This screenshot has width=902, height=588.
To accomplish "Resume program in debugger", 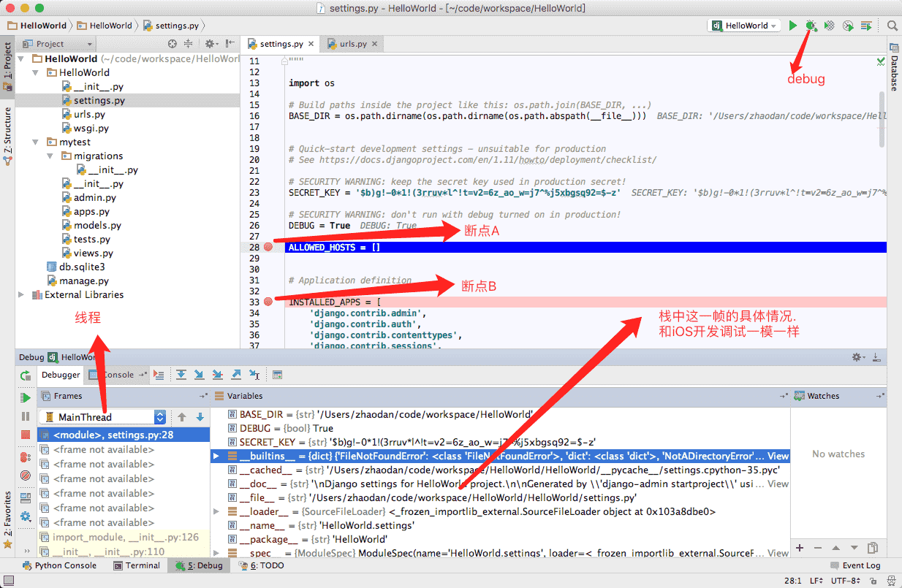I will [x=26, y=398].
